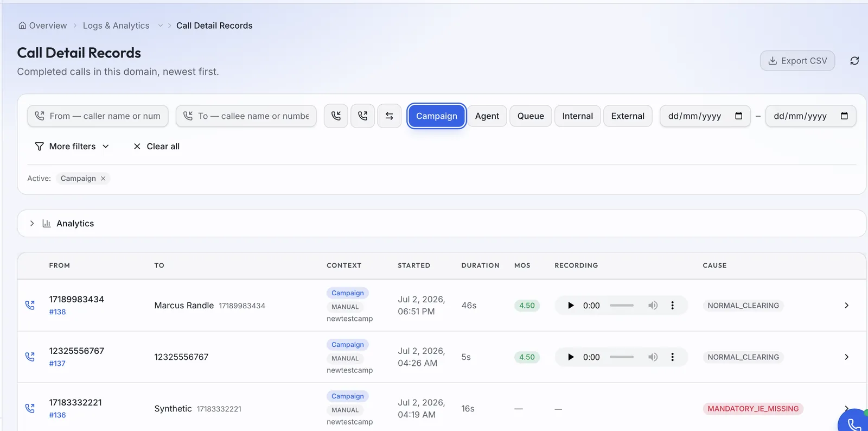Click the inbound calls direction filter icon
The height and width of the screenshot is (431, 868).
coord(336,116)
